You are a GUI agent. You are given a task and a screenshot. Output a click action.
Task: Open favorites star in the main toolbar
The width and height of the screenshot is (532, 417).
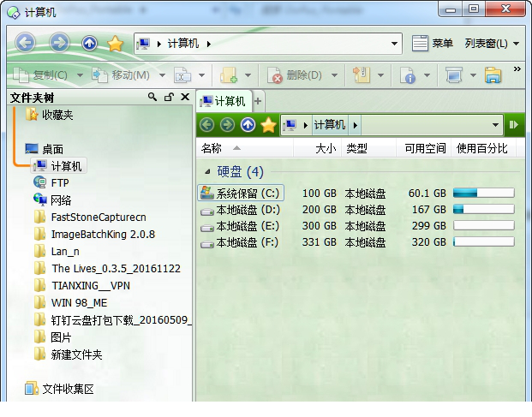click(115, 44)
